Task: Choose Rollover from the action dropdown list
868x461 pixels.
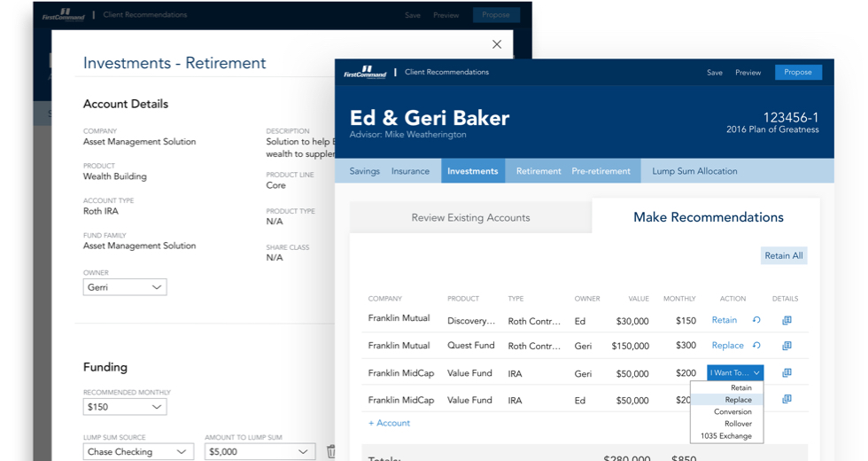Action: pyautogui.click(x=738, y=424)
